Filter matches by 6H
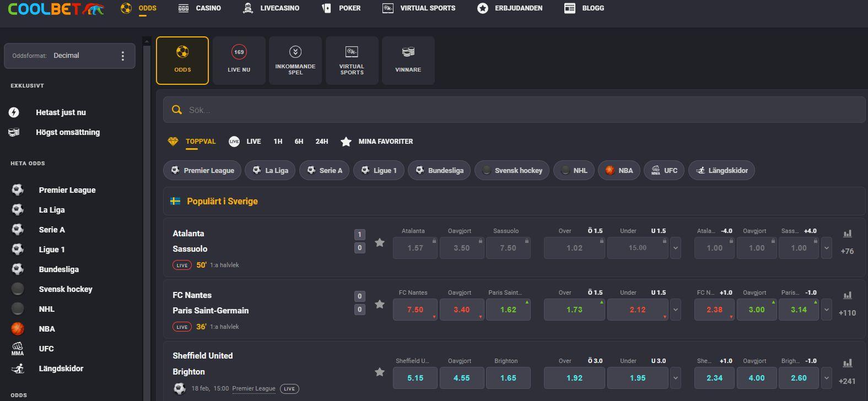 tap(299, 142)
